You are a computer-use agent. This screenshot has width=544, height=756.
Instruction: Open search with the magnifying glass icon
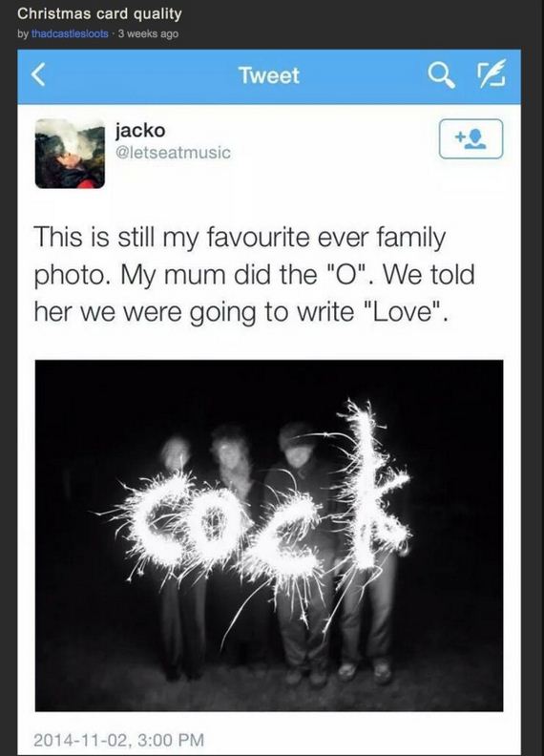point(441,75)
